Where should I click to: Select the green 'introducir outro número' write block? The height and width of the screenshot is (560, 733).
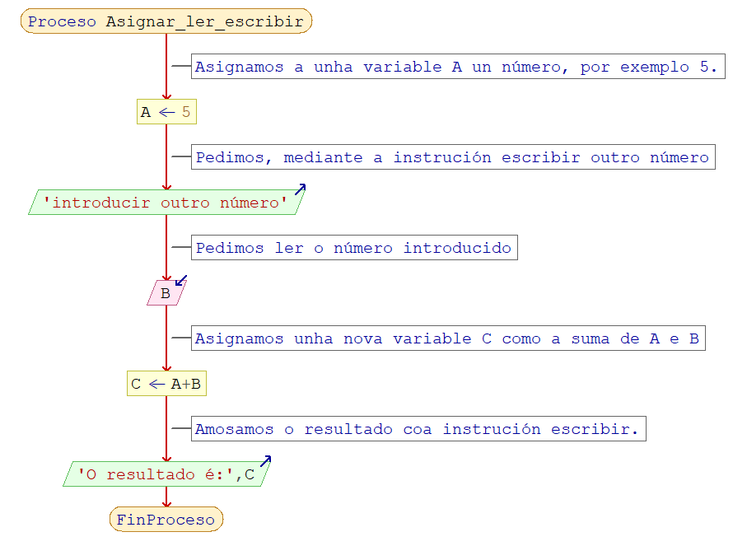tap(165, 203)
